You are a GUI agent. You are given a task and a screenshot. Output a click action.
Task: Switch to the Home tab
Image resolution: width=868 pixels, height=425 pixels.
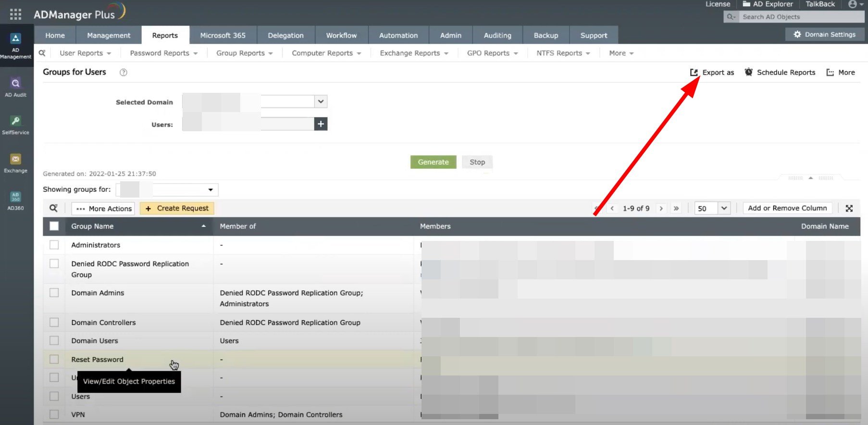coord(55,35)
